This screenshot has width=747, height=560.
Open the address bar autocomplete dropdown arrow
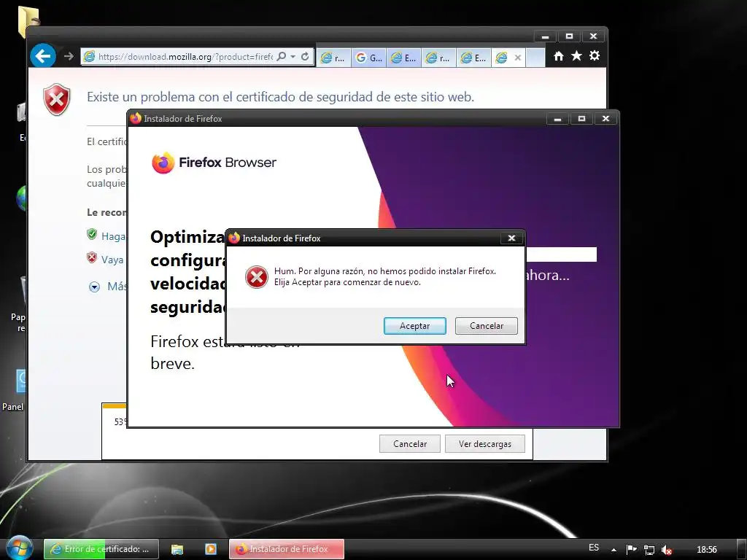click(293, 57)
